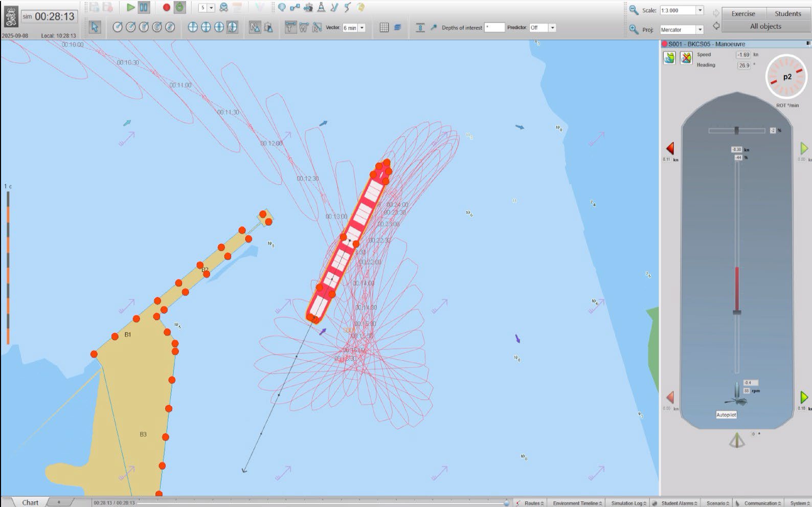This screenshot has width=812, height=507.
Task: Click the chart layers icon
Action: point(397,28)
